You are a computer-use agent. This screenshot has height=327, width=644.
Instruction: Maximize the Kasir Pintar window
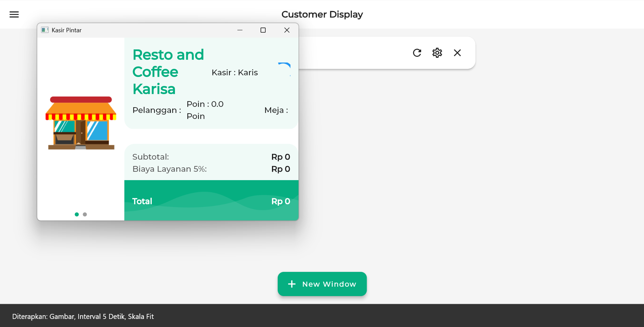point(263,30)
